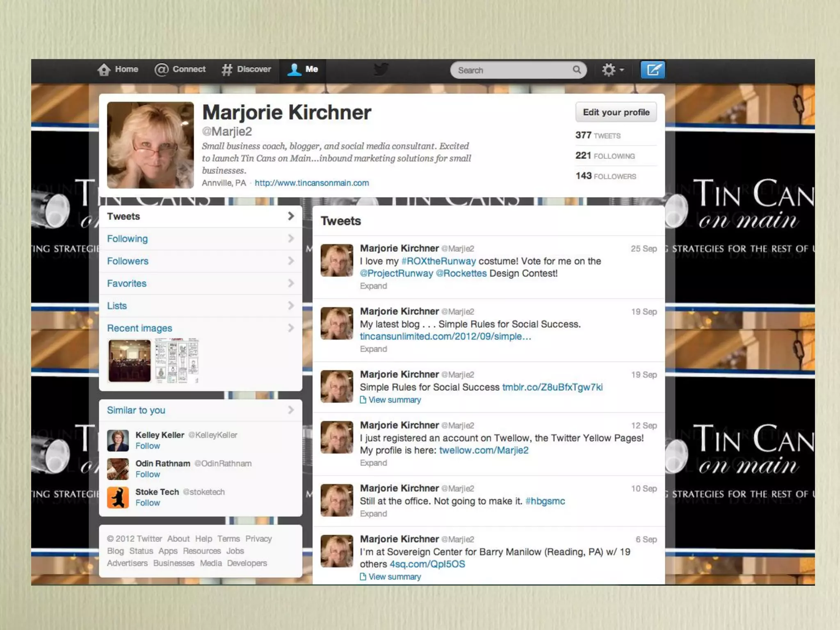Expand the Similar to you section
Screen dimensions: 840x630
tap(291, 410)
